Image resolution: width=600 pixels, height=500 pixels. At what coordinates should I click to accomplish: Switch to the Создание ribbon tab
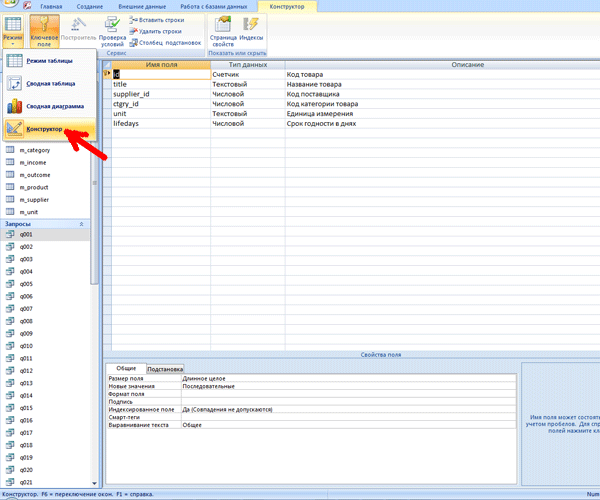point(90,7)
